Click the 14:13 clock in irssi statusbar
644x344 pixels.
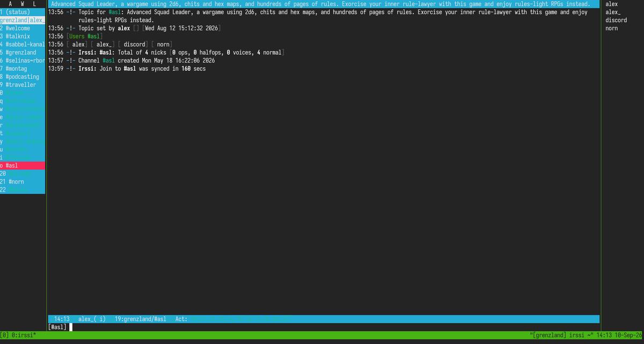(x=62, y=319)
